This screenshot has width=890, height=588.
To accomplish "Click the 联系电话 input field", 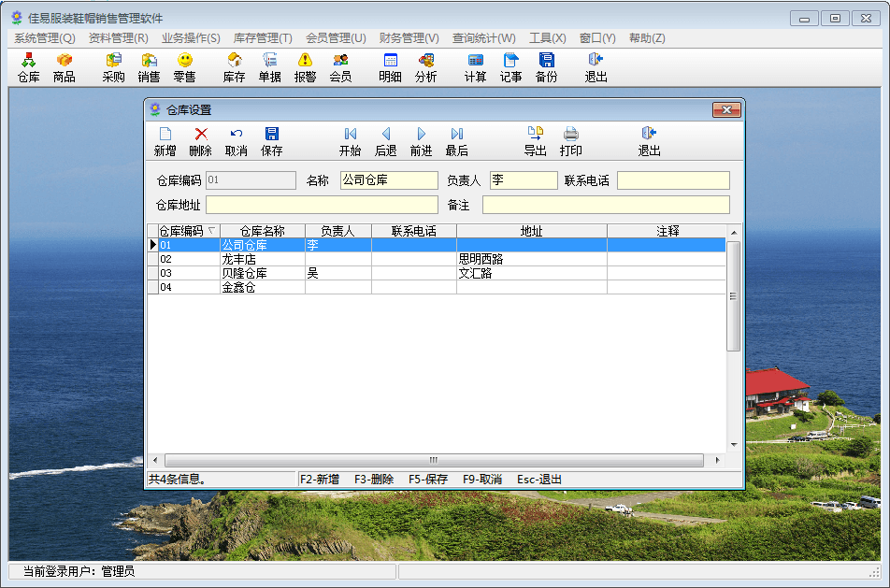I will [672, 180].
